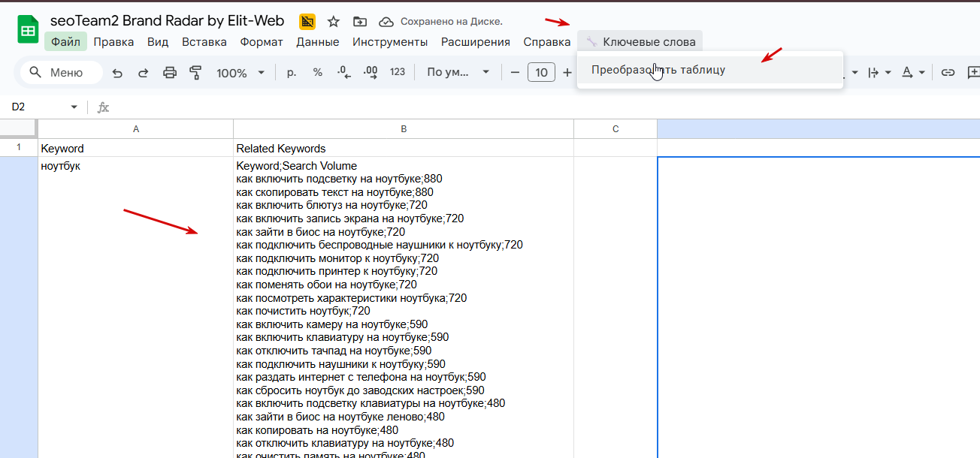This screenshot has width=980, height=458.
Task: Click the labels badge icon beside the title
Action: [x=307, y=22]
